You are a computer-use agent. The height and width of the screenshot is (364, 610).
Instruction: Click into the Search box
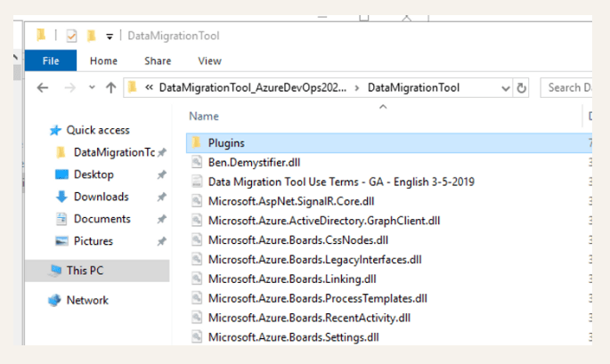coord(566,88)
